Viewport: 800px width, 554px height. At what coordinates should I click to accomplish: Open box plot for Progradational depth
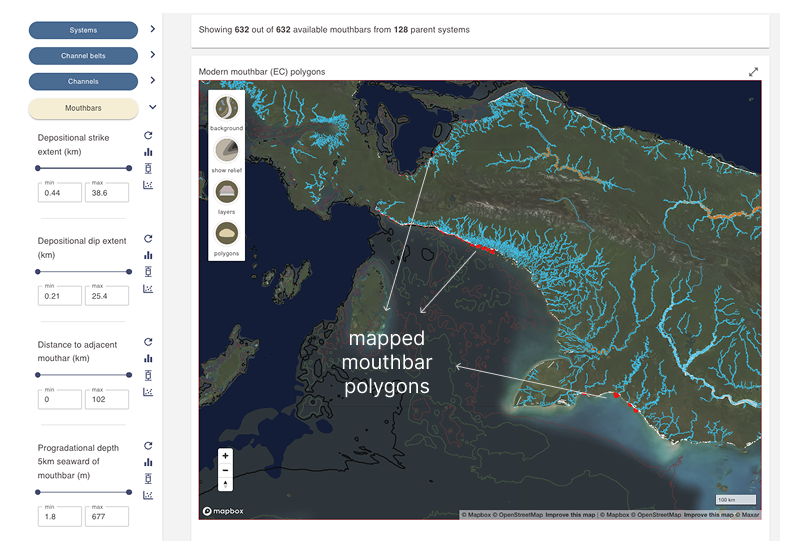coord(148,479)
